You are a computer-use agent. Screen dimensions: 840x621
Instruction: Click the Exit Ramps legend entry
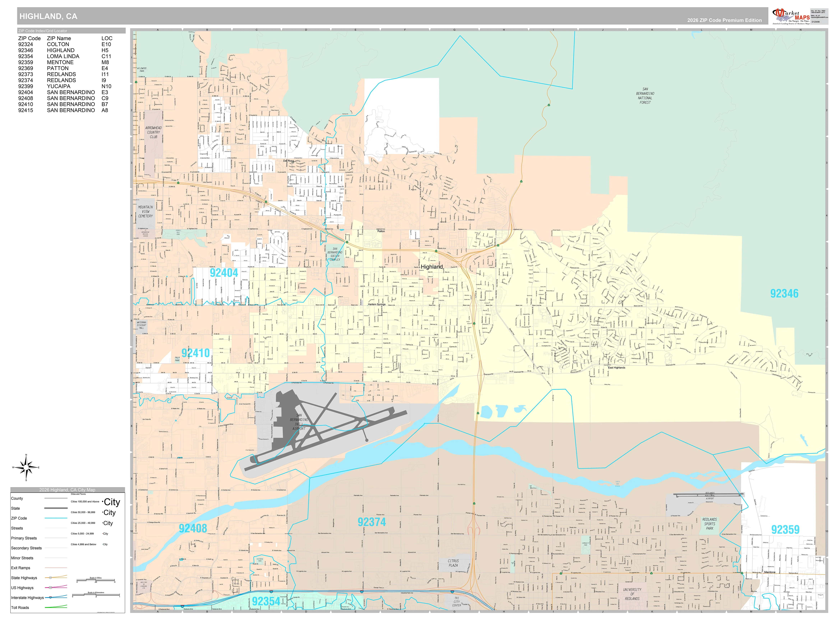21,568
